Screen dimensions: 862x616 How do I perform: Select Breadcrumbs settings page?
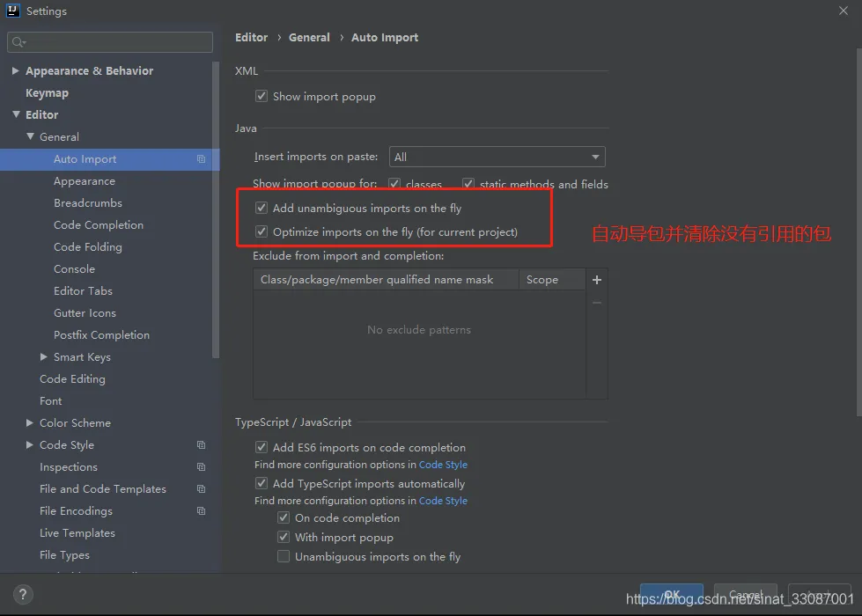point(88,202)
